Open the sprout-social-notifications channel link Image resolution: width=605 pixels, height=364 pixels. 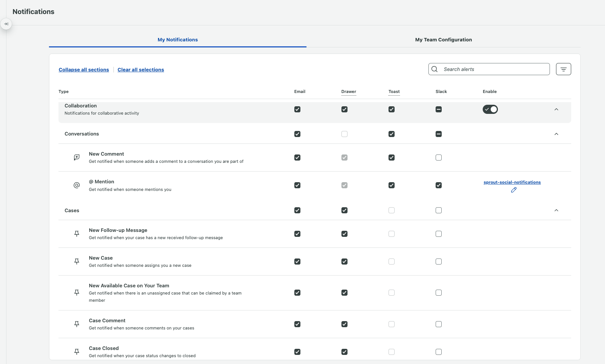(x=512, y=182)
